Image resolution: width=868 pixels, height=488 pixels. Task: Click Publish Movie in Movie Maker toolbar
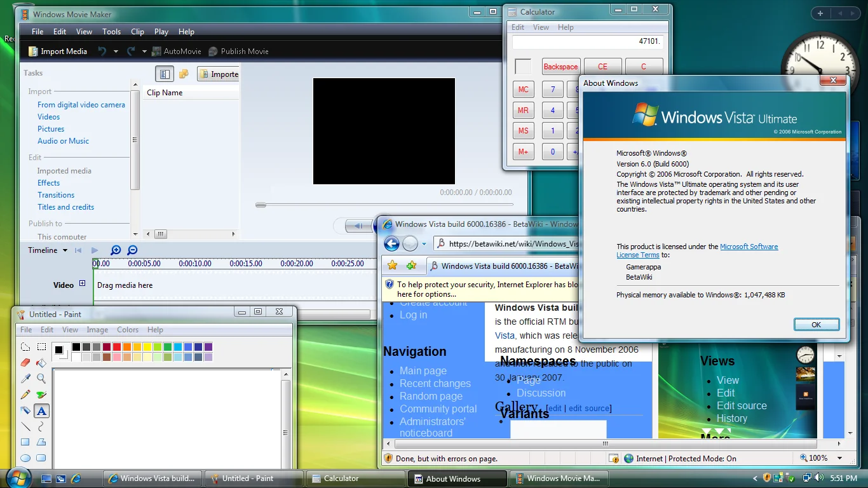238,51
